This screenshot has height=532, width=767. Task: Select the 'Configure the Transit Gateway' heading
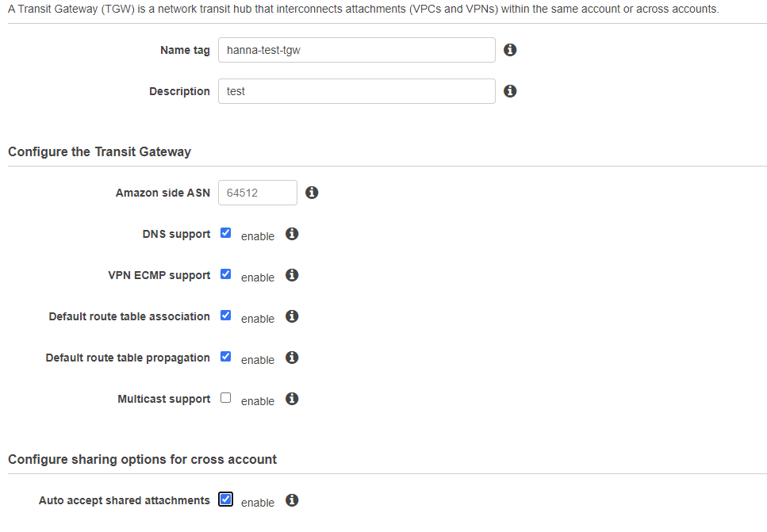tap(99, 151)
